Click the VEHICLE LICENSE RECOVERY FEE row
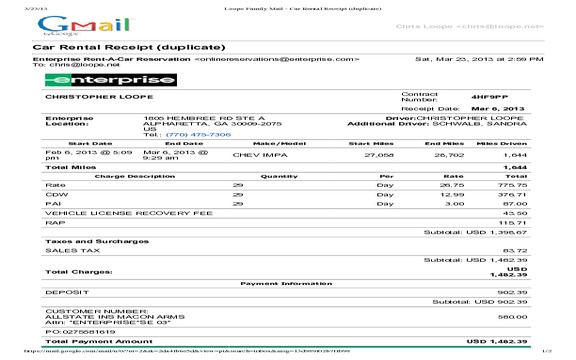576x360 pixels. pos(286,213)
